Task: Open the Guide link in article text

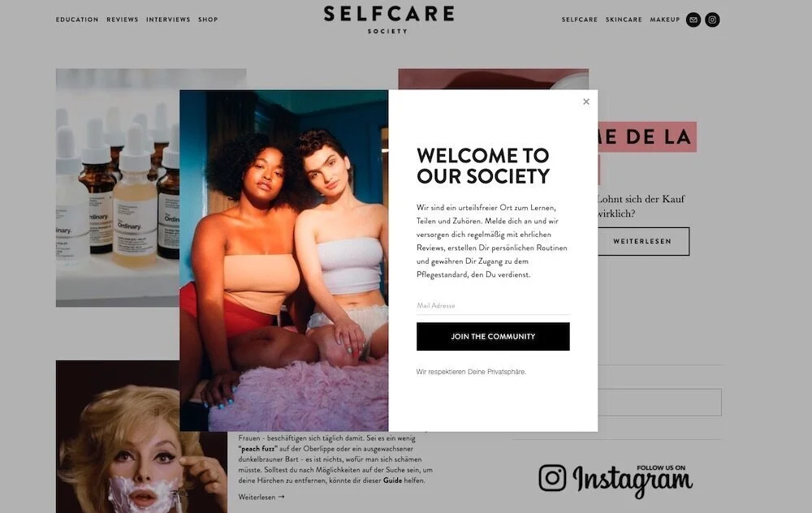Action: click(392, 481)
